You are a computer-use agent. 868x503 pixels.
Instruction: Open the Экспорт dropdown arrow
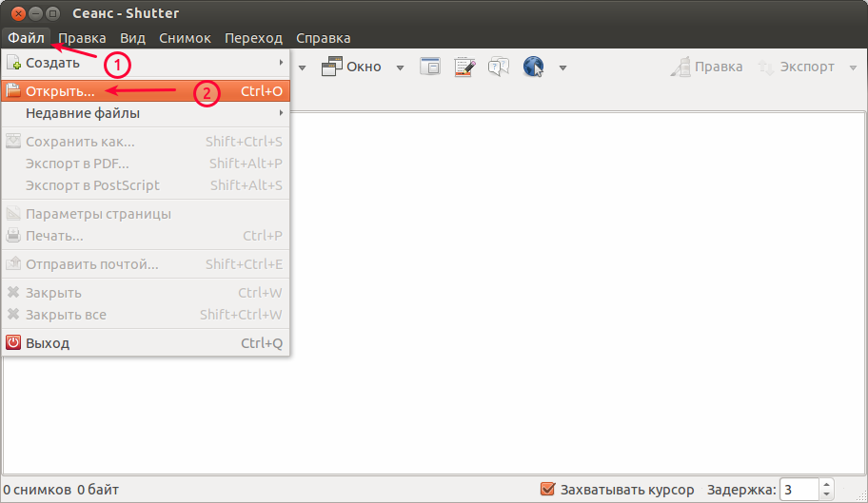click(853, 68)
